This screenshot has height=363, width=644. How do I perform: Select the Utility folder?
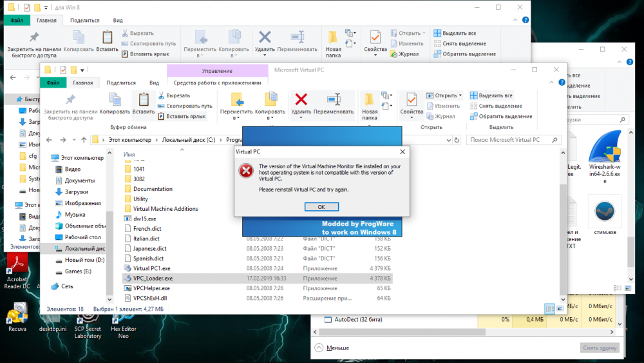(x=140, y=199)
